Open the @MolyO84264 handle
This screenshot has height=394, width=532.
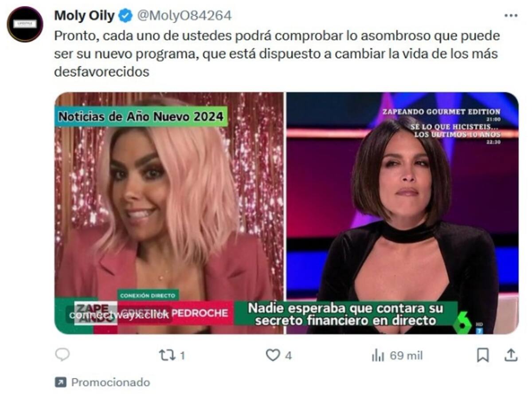click(x=184, y=16)
